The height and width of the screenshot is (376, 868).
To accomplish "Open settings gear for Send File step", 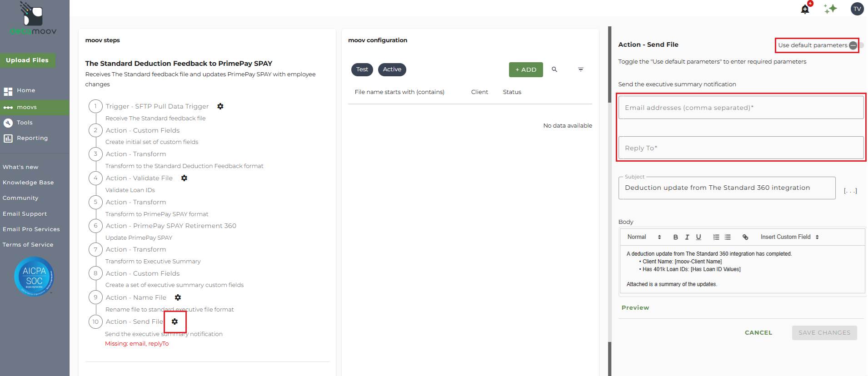I will (x=175, y=322).
